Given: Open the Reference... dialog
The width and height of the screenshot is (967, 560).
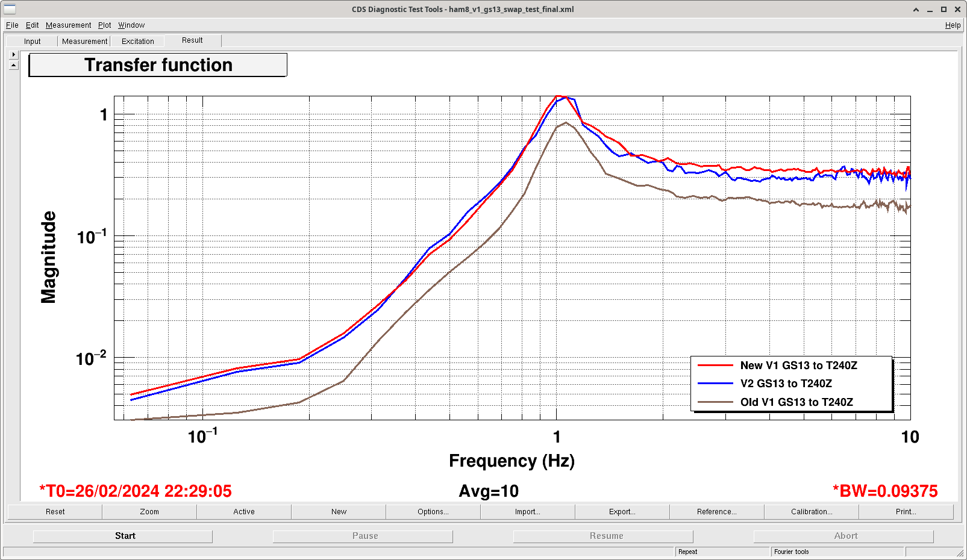Looking at the screenshot, I should pos(717,512).
